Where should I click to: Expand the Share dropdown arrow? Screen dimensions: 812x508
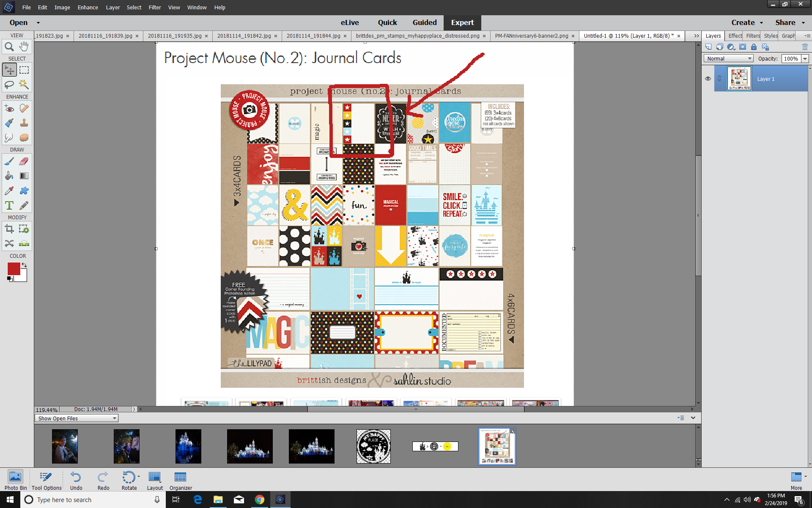click(x=803, y=22)
